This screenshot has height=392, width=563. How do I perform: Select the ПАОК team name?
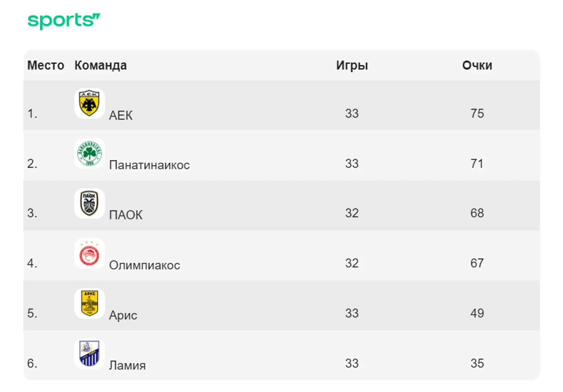point(126,215)
